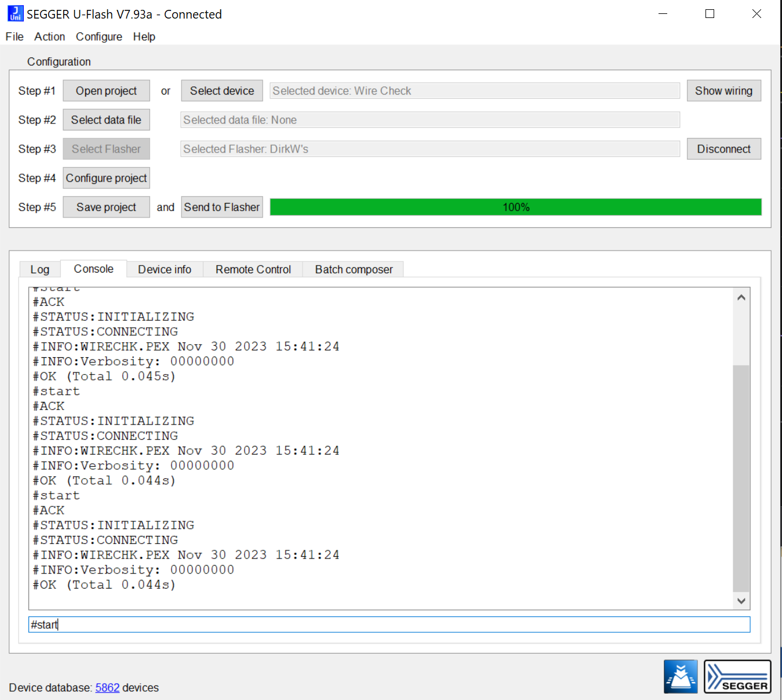
Task: Open the Configure menu
Action: click(x=99, y=37)
